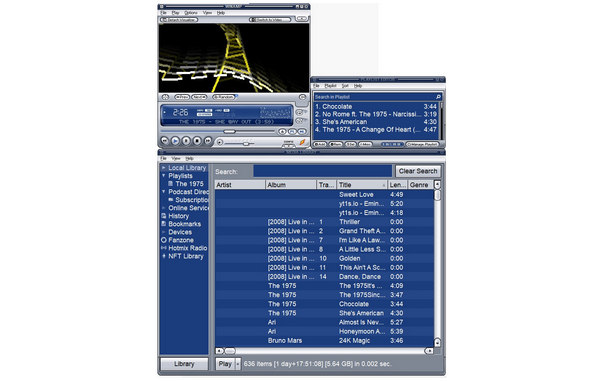The image size is (600, 381).
Task: Open View menu in main Winamp window
Action: pos(207,13)
